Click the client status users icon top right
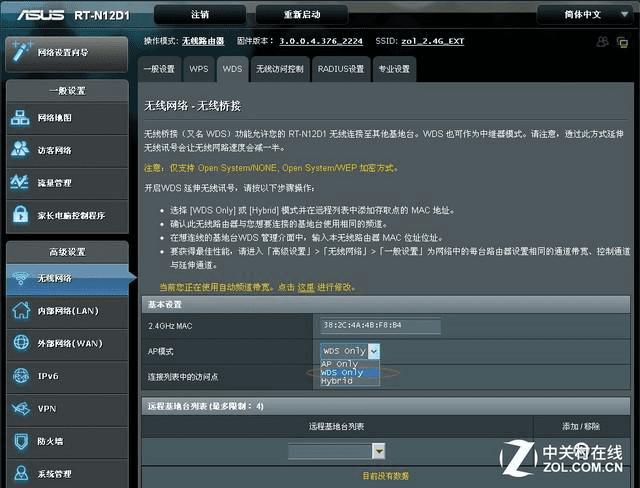This screenshot has width=640, height=488. [602, 41]
